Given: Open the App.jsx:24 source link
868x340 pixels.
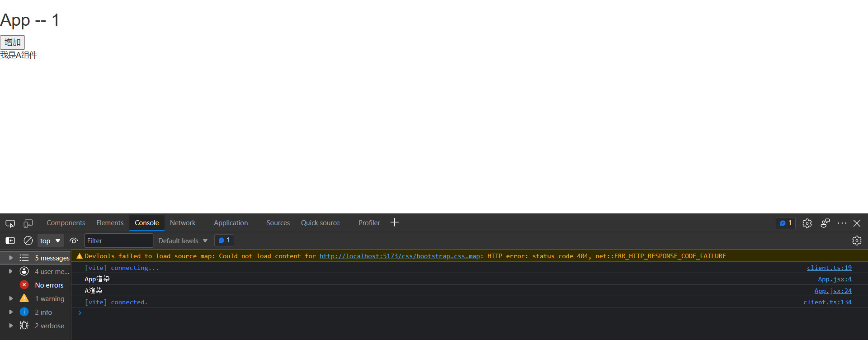Looking at the screenshot, I should (x=833, y=291).
